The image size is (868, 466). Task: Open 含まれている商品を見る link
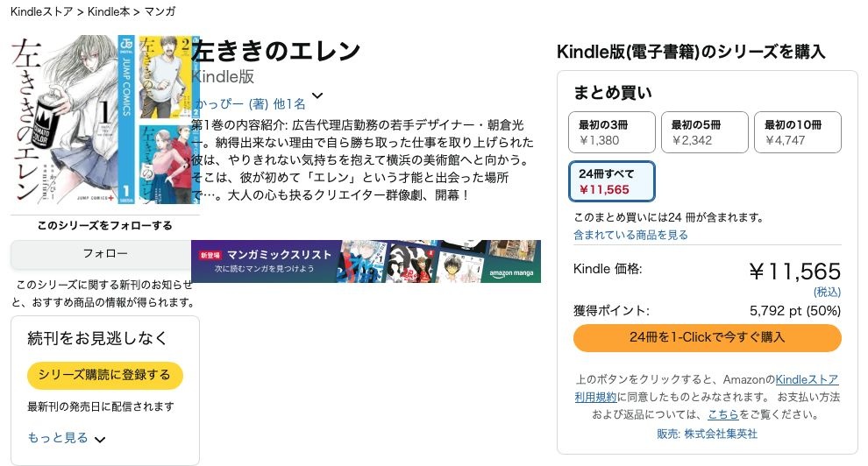pos(630,235)
